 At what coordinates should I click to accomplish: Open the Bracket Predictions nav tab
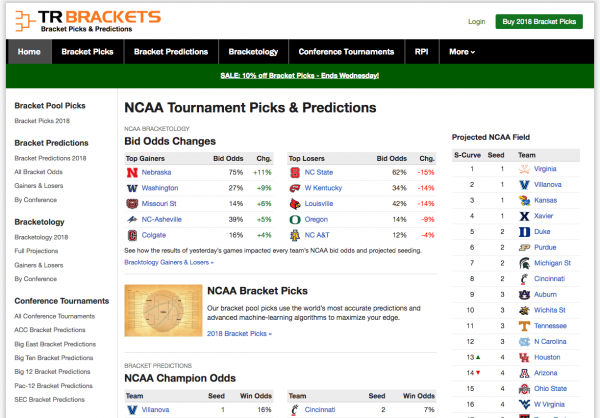(x=171, y=52)
